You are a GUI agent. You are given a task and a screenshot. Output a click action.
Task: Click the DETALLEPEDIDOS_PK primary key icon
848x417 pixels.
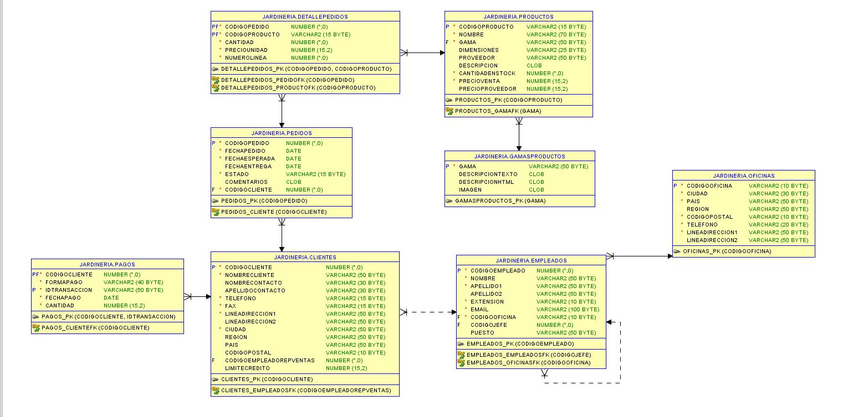pos(215,69)
